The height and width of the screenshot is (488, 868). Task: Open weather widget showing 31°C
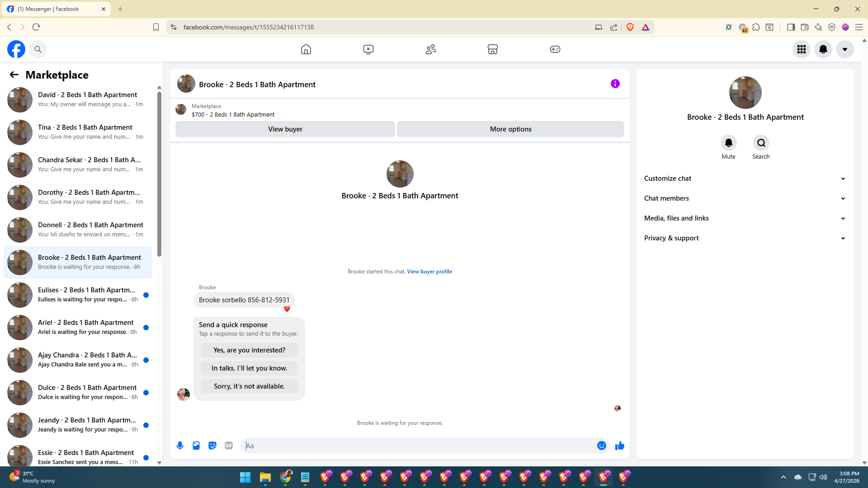pyautogui.click(x=33, y=477)
